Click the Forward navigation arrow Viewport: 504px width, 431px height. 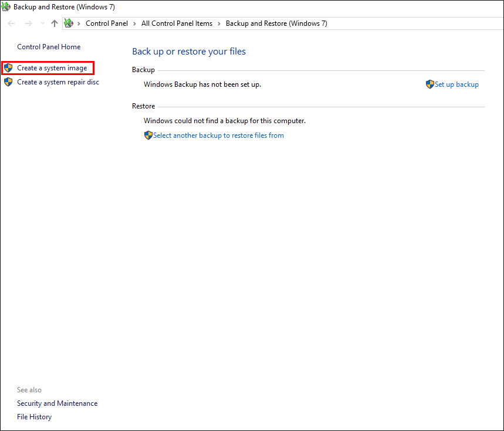[x=29, y=23]
